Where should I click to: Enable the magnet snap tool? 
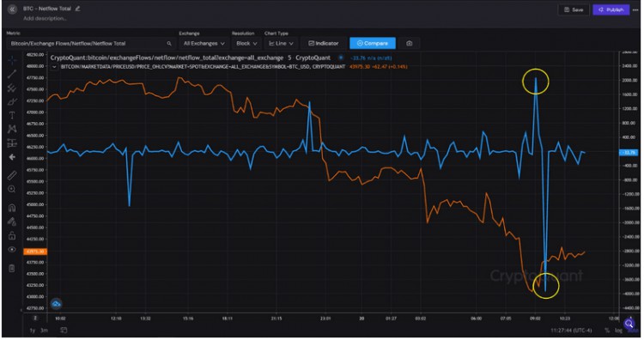coord(12,208)
